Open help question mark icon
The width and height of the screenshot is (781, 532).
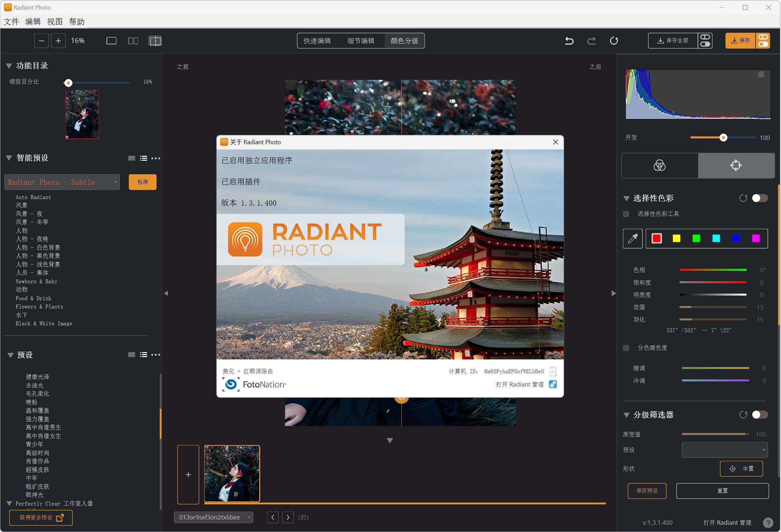767,523
